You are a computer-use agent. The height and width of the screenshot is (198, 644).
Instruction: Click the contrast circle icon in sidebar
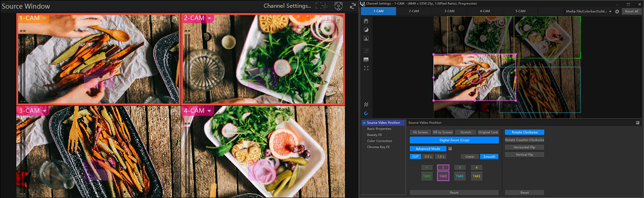click(366, 30)
